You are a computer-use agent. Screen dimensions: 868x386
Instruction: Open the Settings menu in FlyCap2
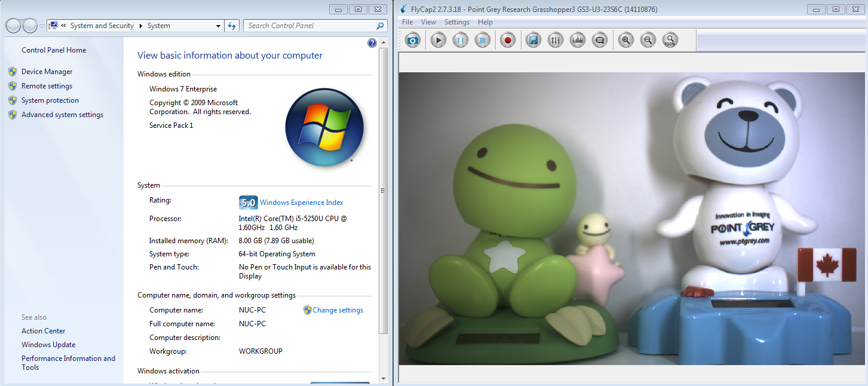456,22
